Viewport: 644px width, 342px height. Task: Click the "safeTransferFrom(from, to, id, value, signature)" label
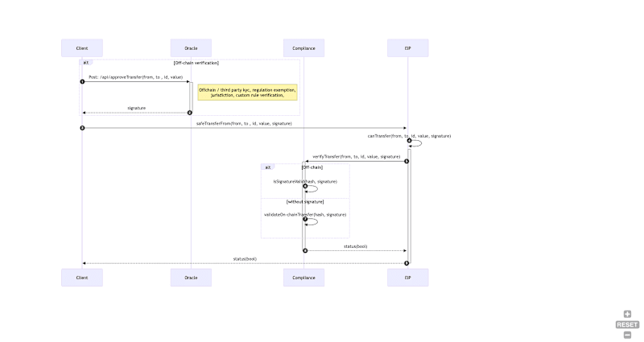click(244, 124)
